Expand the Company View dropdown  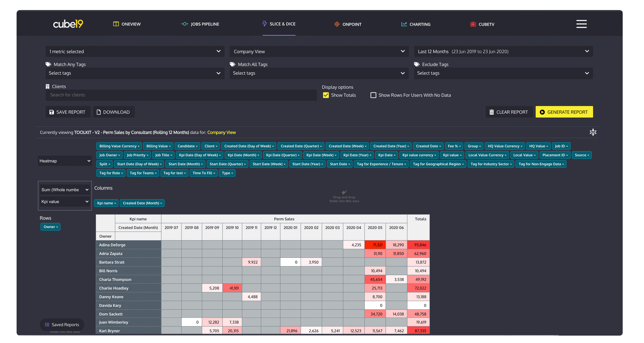point(319,51)
